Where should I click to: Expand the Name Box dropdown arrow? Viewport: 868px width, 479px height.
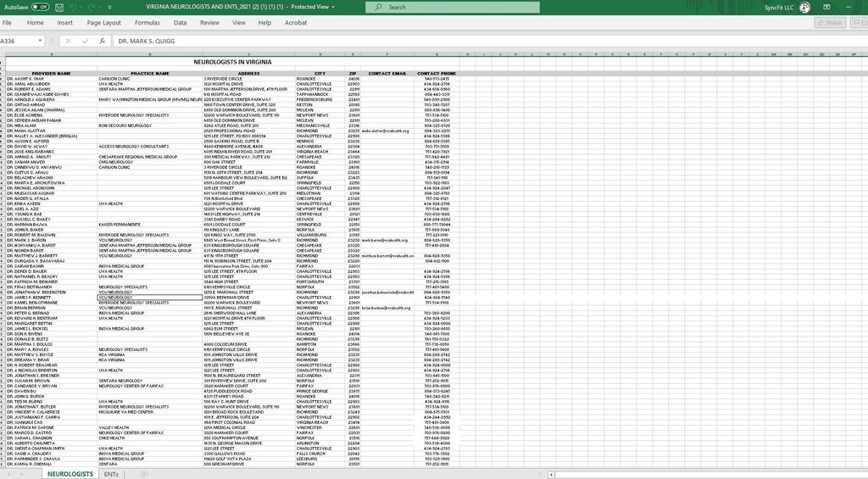pos(40,41)
